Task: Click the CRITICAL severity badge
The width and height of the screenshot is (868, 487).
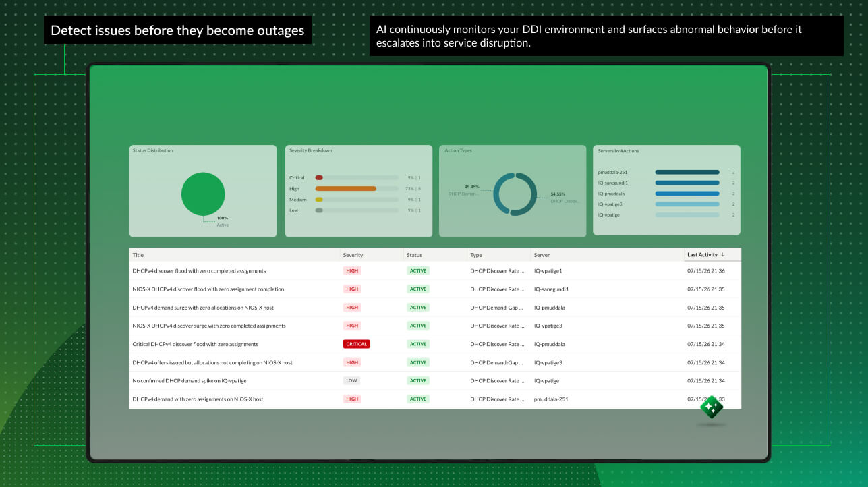Action: pyautogui.click(x=356, y=344)
